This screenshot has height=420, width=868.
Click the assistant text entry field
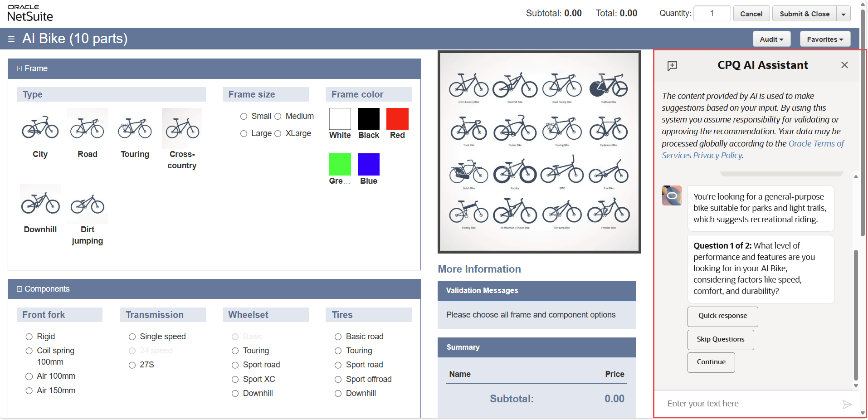pos(751,404)
